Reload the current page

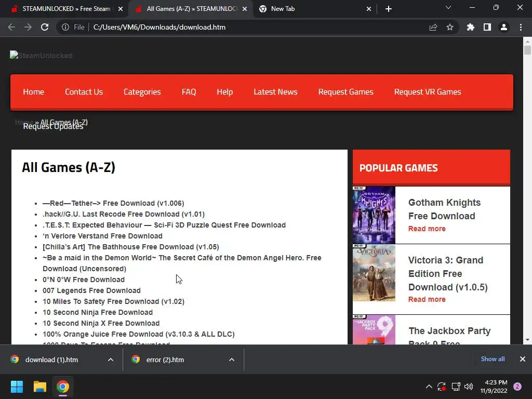(45, 27)
